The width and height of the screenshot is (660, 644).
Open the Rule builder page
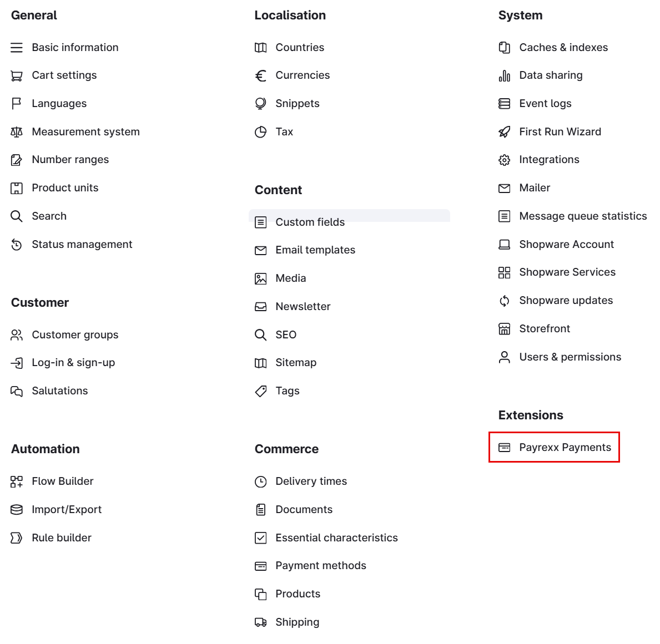62,537
